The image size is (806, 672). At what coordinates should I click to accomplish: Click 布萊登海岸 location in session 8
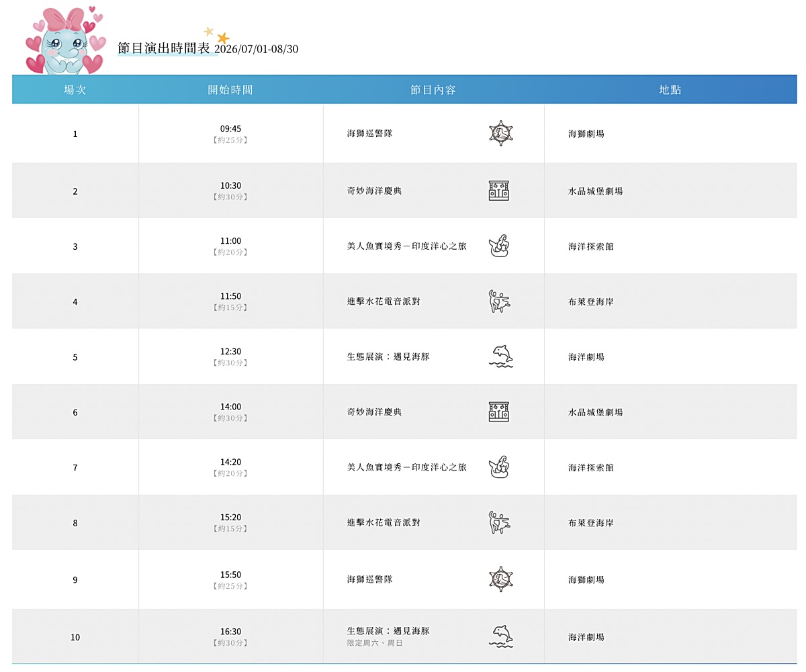click(x=591, y=522)
